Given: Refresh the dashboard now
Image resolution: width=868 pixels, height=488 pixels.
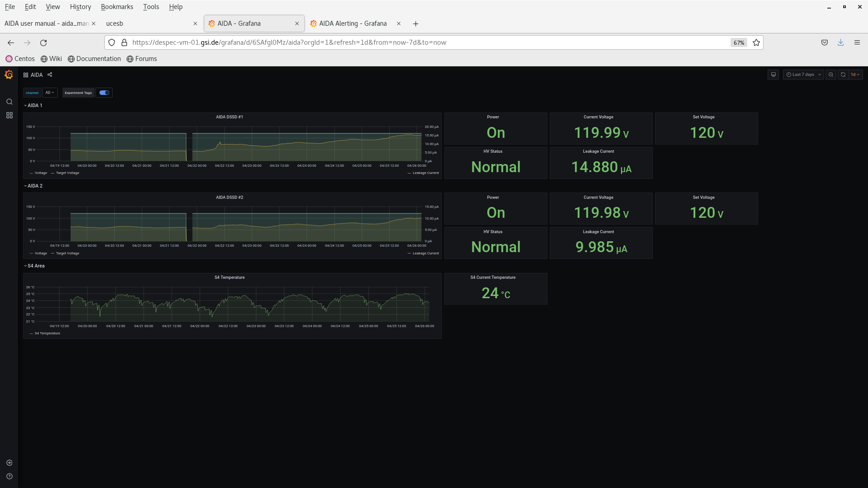Looking at the screenshot, I should click(843, 75).
